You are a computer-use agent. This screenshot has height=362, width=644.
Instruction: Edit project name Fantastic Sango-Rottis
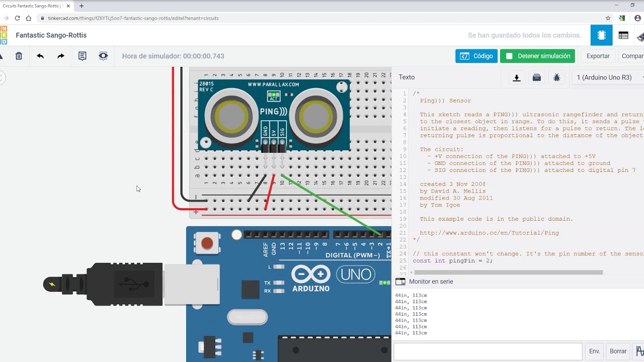point(51,35)
